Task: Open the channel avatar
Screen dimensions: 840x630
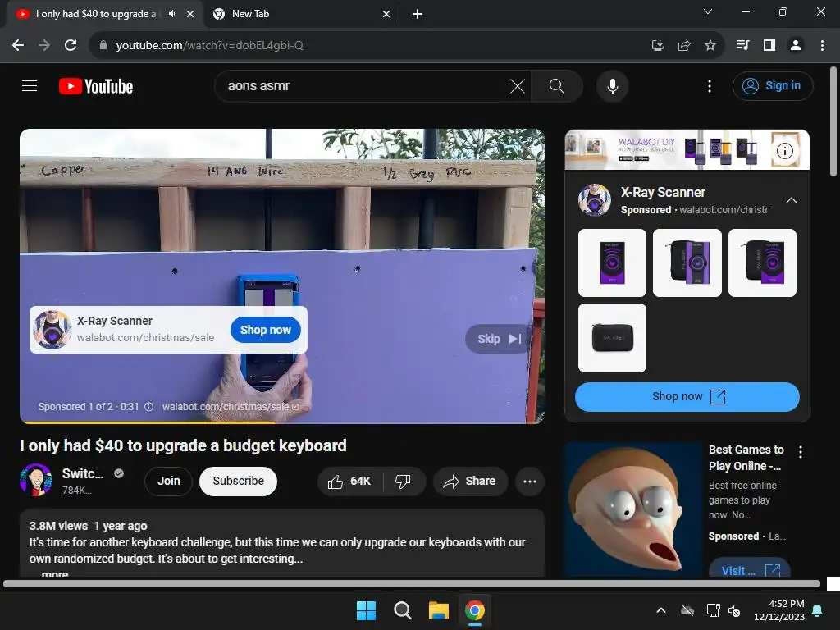Action: (36, 480)
